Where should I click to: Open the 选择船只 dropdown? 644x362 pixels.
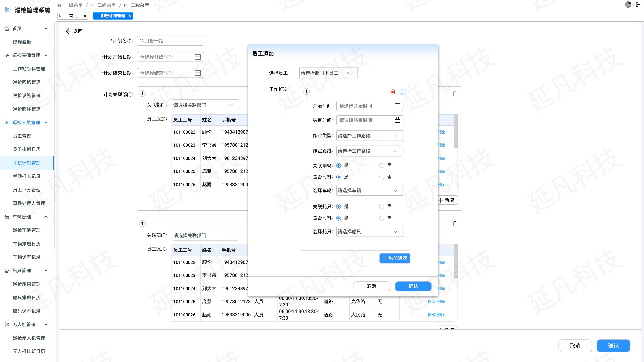369,231
